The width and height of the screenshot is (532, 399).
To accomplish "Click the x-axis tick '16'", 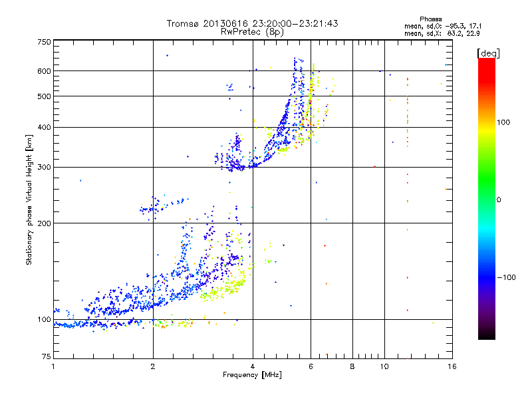I will [452, 366].
